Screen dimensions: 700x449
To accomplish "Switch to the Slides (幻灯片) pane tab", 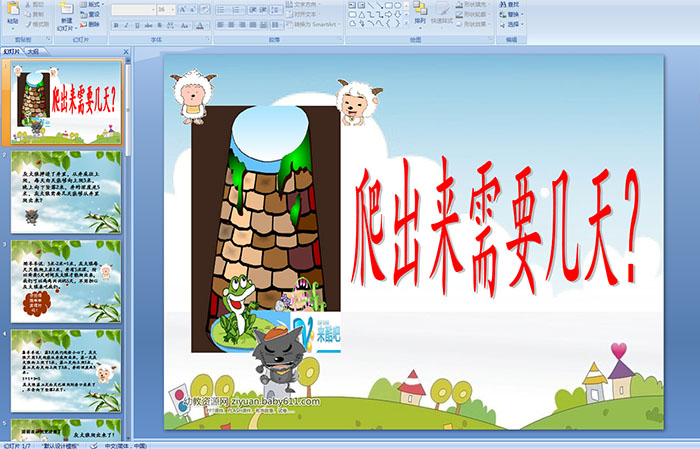I will point(12,52).
